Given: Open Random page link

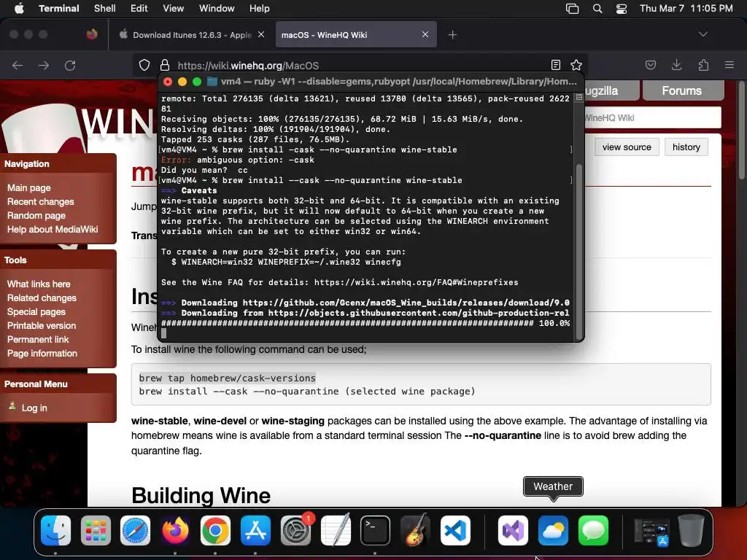Looking at the screenshot, I should point(36,215).
